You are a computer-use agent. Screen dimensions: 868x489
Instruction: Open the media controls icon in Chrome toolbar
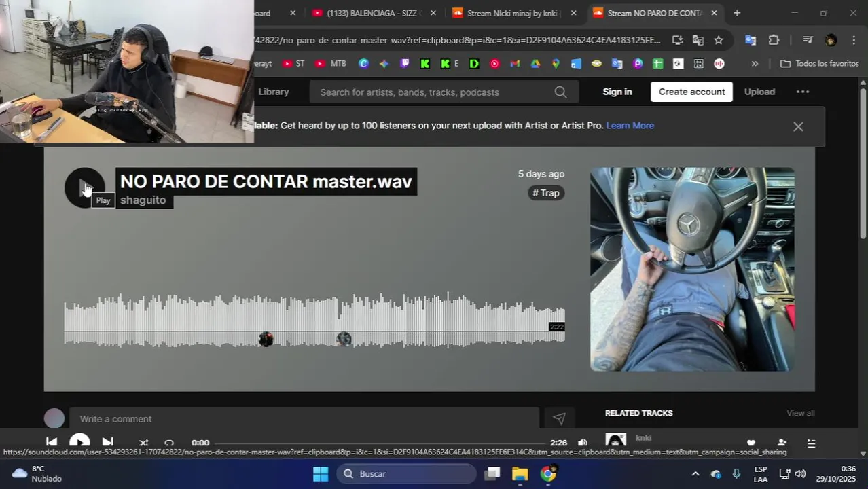click(x=808, y=40)
